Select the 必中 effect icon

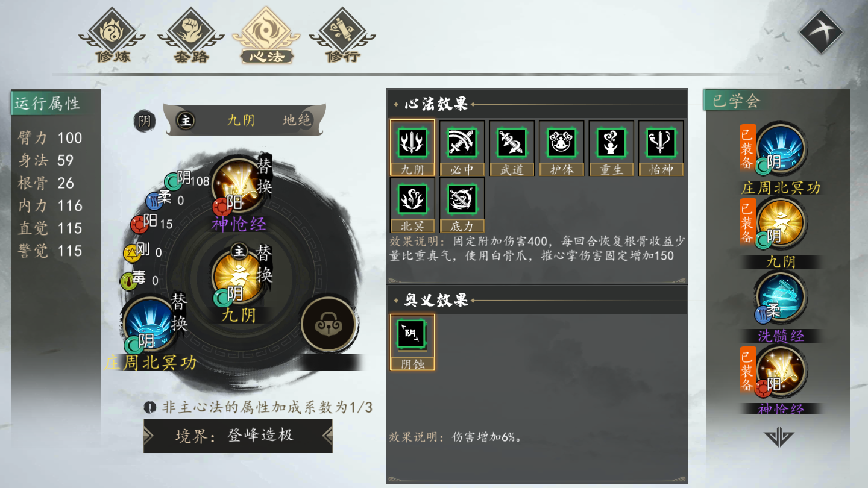click(x=462, y=148)
